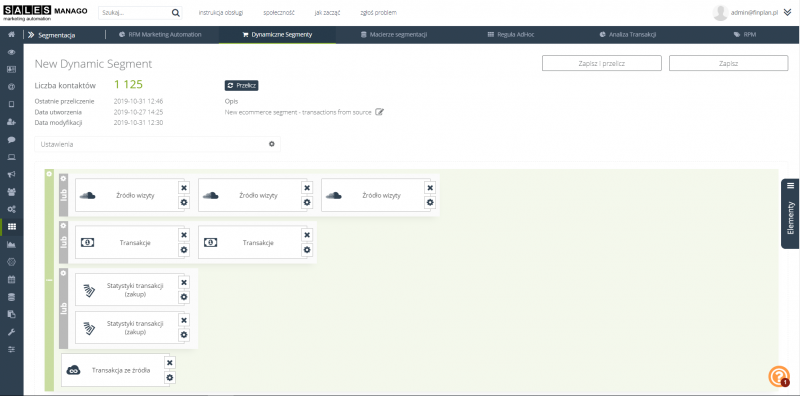
Task: Expand the Segmentacja breadcrumb arrows
Action: pyautogui.click(x=31, y=35)
